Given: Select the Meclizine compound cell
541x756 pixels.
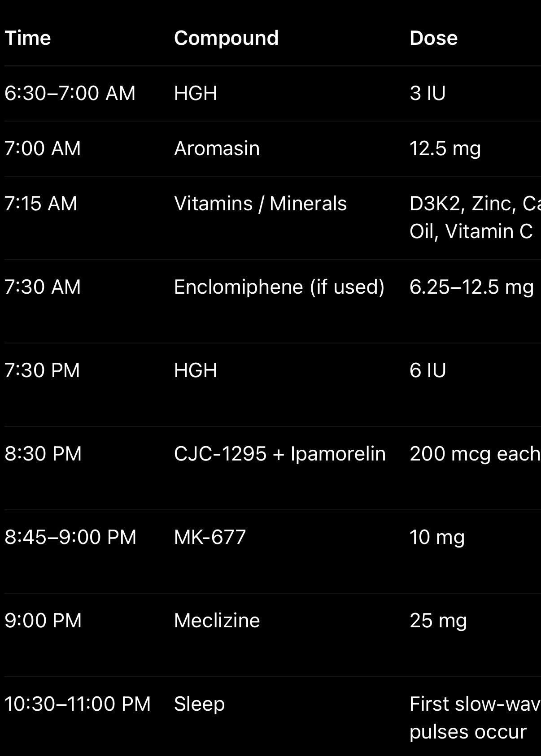Looking at the screenshot, I should pyautogui.click(x=217, y=621).
